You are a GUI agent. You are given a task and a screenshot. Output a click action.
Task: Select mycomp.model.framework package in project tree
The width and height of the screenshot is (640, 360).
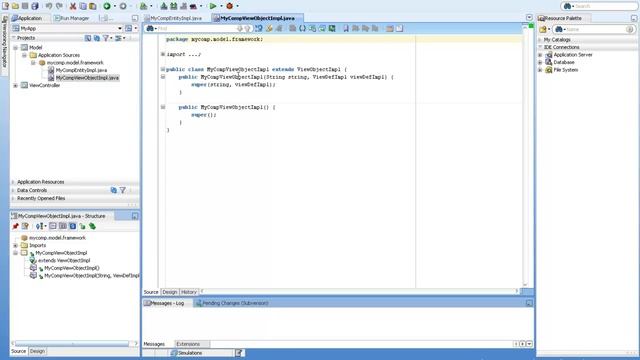click(75, 63)
